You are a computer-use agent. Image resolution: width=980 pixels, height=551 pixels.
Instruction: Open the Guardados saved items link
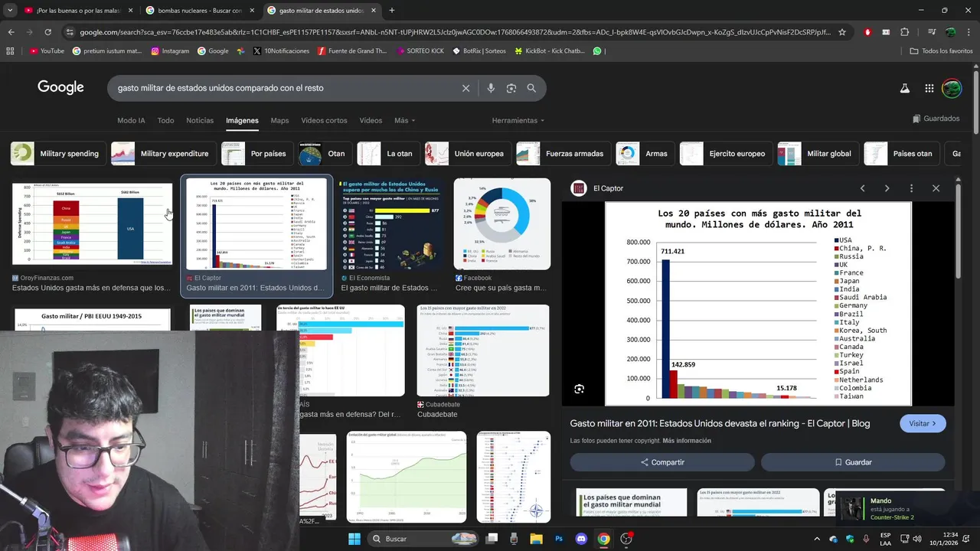point(936,119)
